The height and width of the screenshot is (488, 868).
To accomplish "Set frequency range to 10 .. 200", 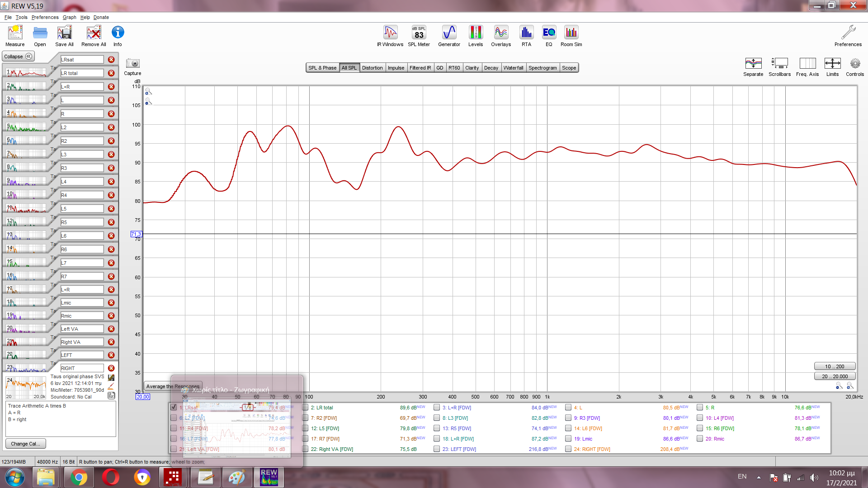I will click(x=834, y=366).
